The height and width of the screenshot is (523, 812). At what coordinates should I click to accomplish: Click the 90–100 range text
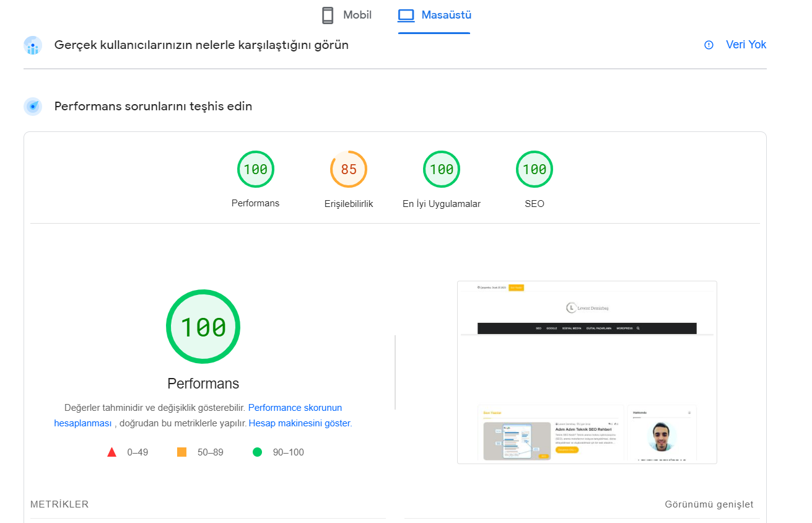click(289, 452)
